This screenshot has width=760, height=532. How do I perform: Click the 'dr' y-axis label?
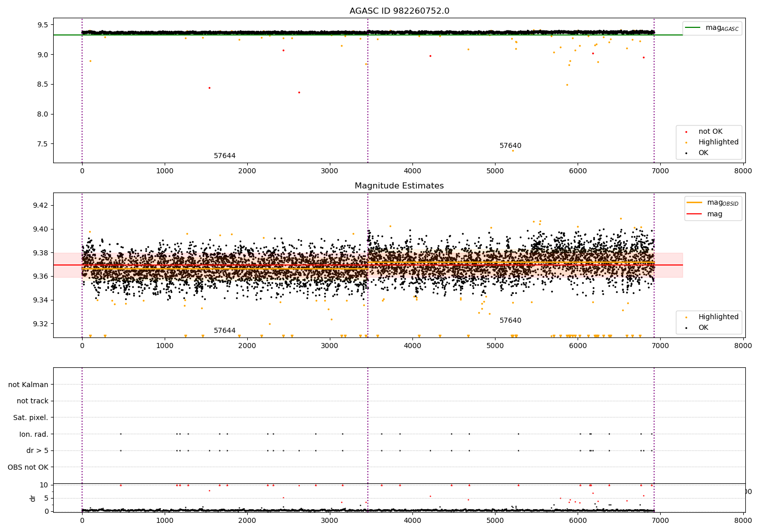click(x=33, y=498)
